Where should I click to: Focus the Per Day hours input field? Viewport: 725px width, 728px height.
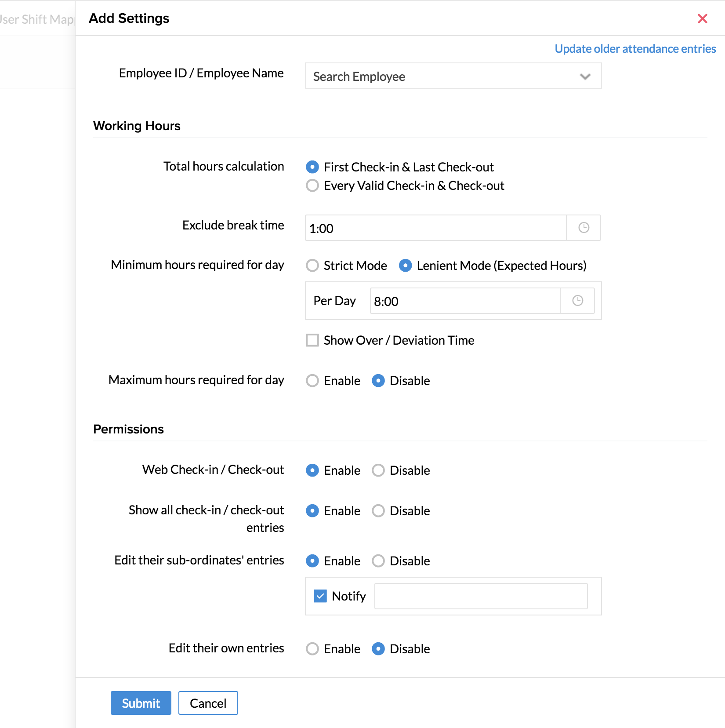(465, 301)
